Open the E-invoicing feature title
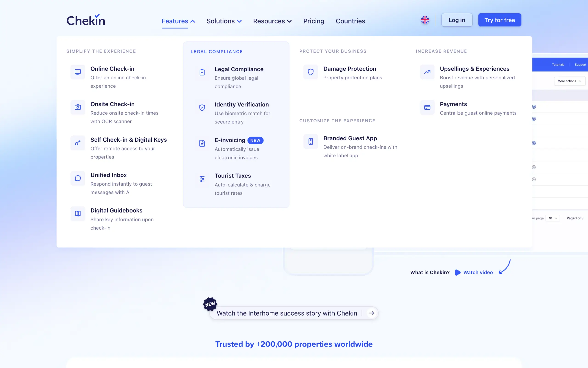The image size is (588, 368). (x=230, y=140)
